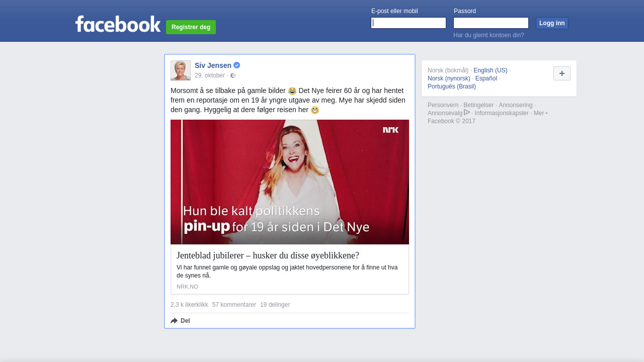The width and height of the screenshot is (644, 362).
Task: Open the Siv Jensen profile name link
Action: pos(213,65)
